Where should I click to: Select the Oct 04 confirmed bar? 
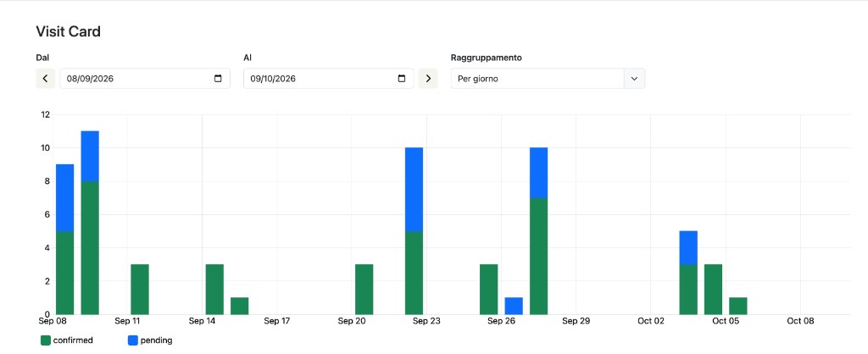tap(714, 290)
